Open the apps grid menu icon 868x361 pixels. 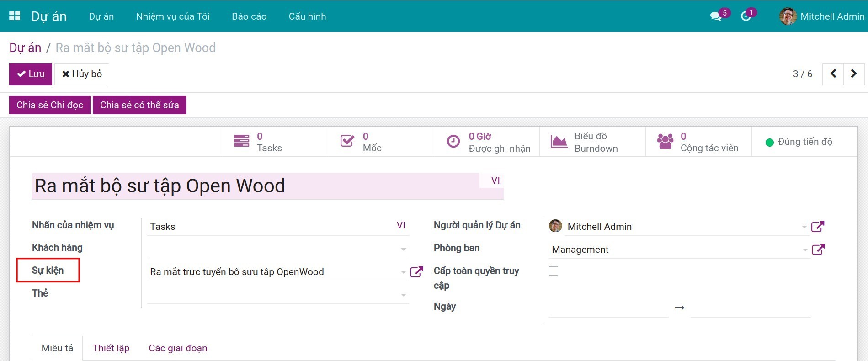(x=15, y=16)
